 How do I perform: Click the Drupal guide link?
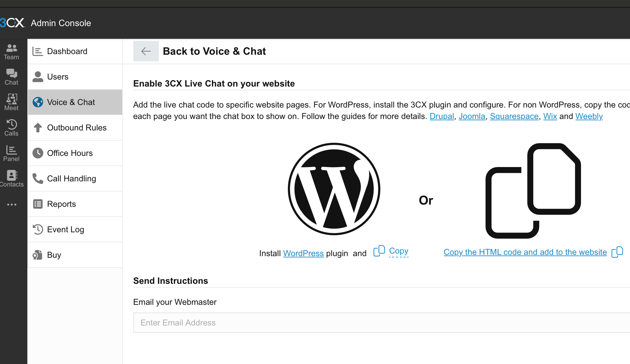pos(442,116)
